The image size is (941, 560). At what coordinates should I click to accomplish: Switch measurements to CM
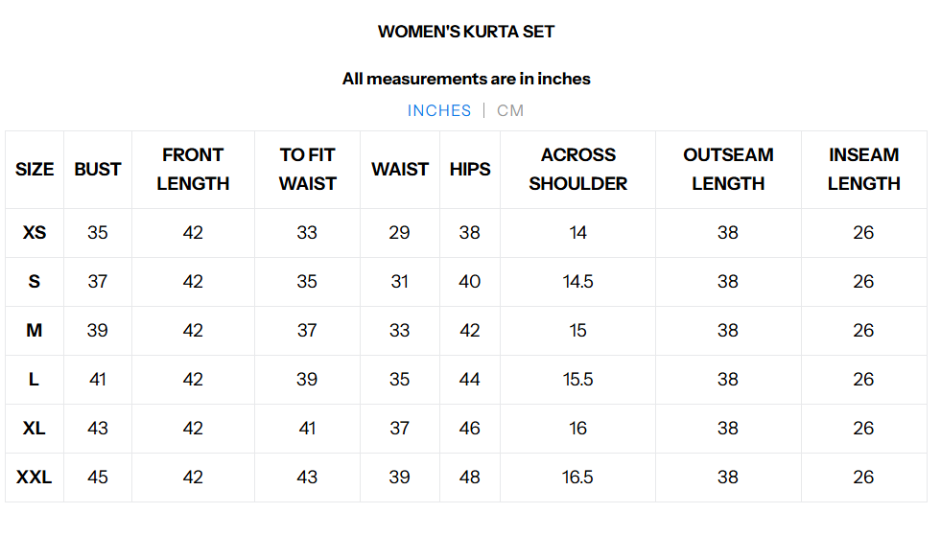[x=510, y=110]
